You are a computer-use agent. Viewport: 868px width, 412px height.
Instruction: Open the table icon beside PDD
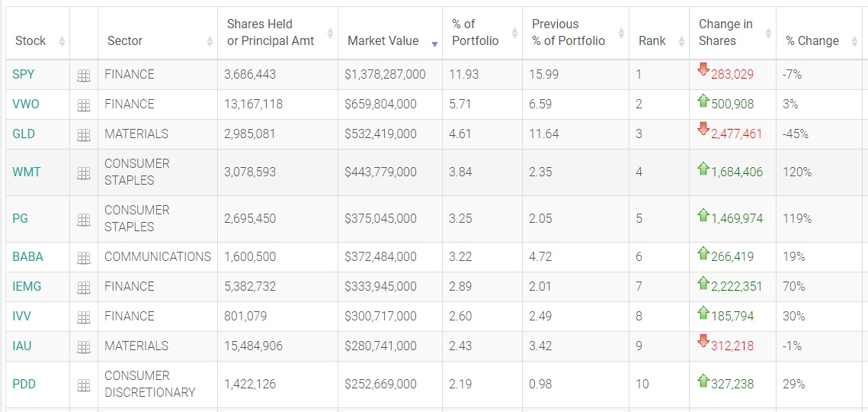point(84,385)
